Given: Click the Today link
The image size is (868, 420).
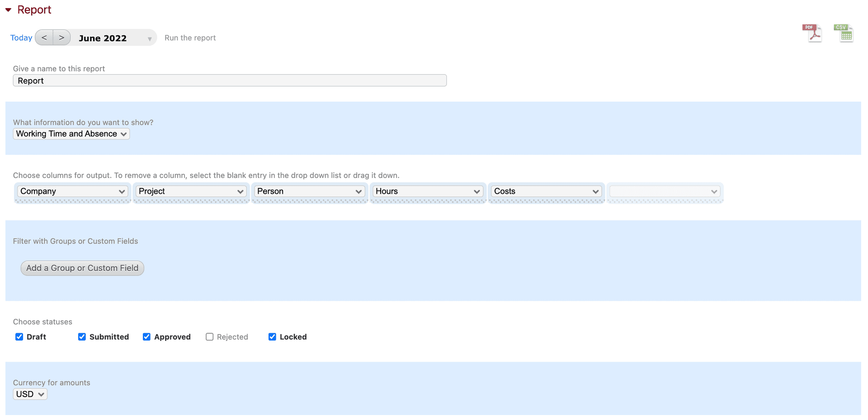Looking at the screenshot, I should pos(21,38).
